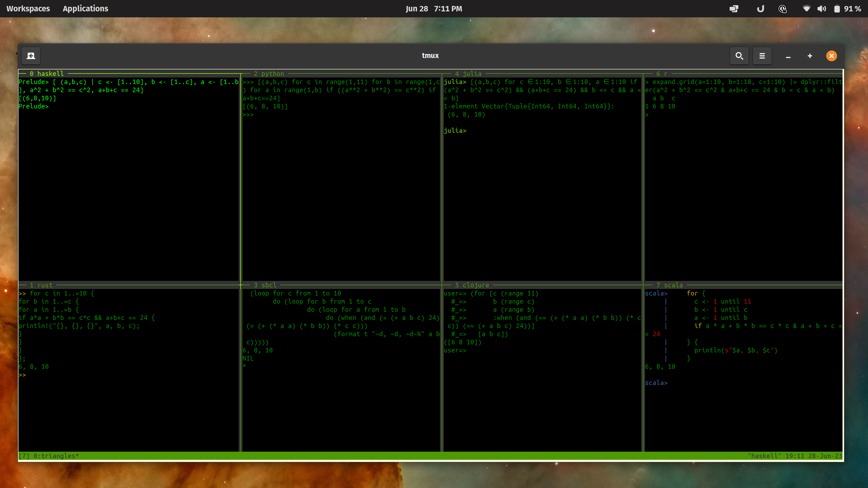Open the terminal hamburger menu
Image resolution: width=868 pixels, height=488 pixels.
click(x=762, y=56)
